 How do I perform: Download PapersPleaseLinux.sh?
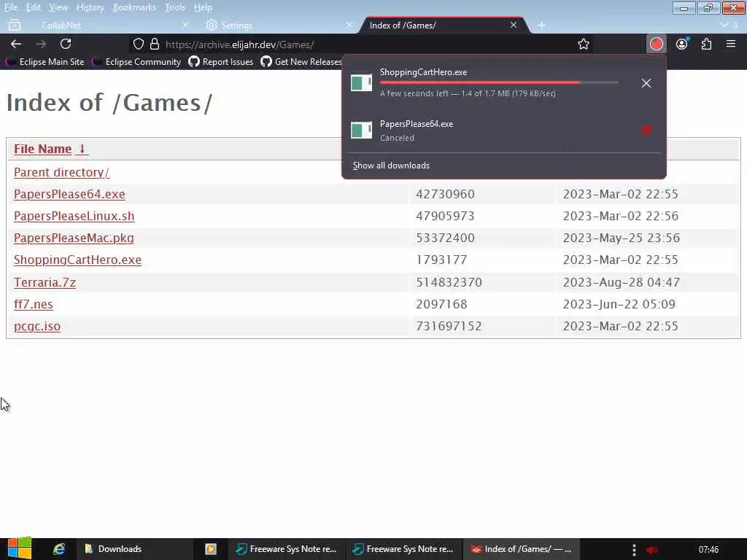74,216
